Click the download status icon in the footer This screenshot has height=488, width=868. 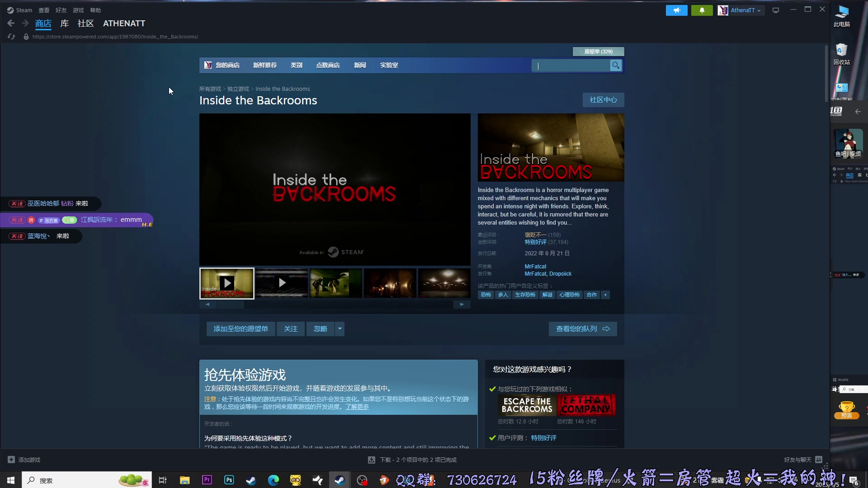coord(372,460)
